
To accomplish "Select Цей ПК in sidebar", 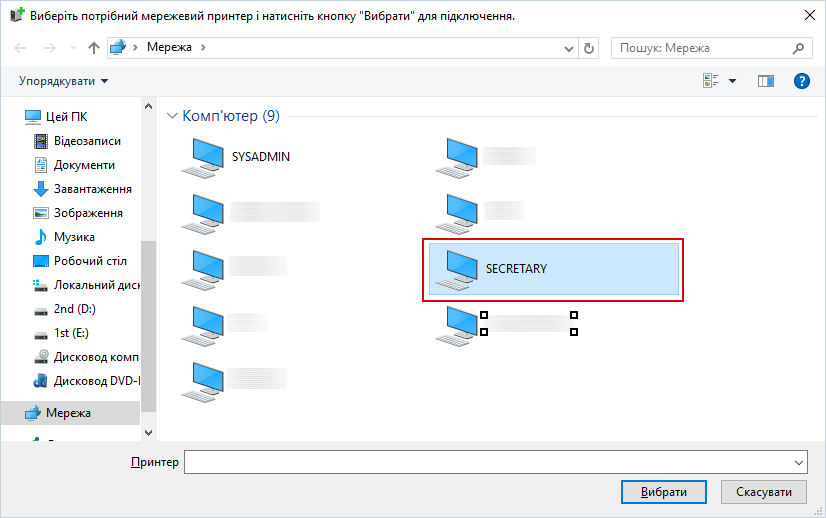I will tap(67, 117).
